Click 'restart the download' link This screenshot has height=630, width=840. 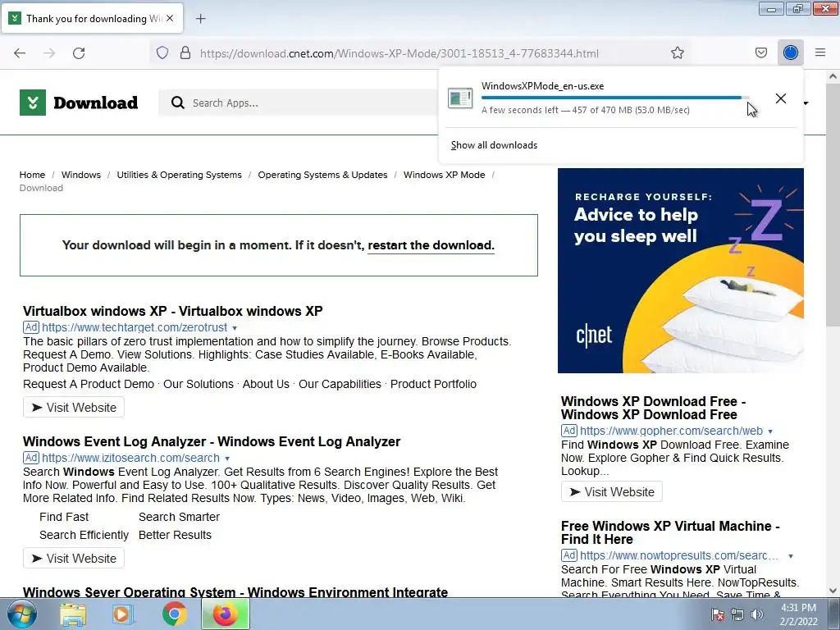431,245
